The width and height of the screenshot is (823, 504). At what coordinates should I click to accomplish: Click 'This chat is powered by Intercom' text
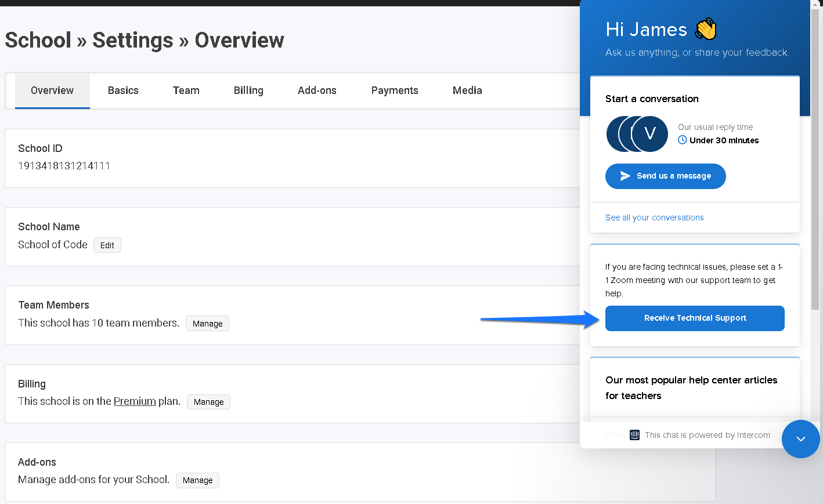[708, 435]
